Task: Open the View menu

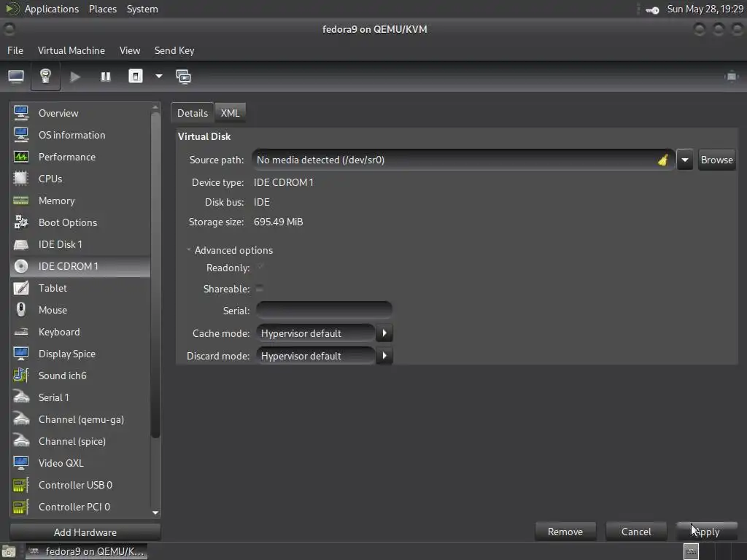Action: (x=130, y=50)
